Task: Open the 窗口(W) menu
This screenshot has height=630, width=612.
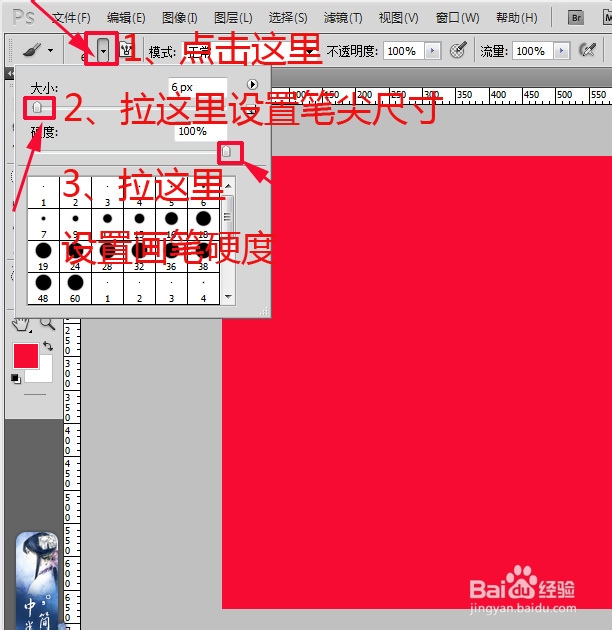Action: click(457, 18)
